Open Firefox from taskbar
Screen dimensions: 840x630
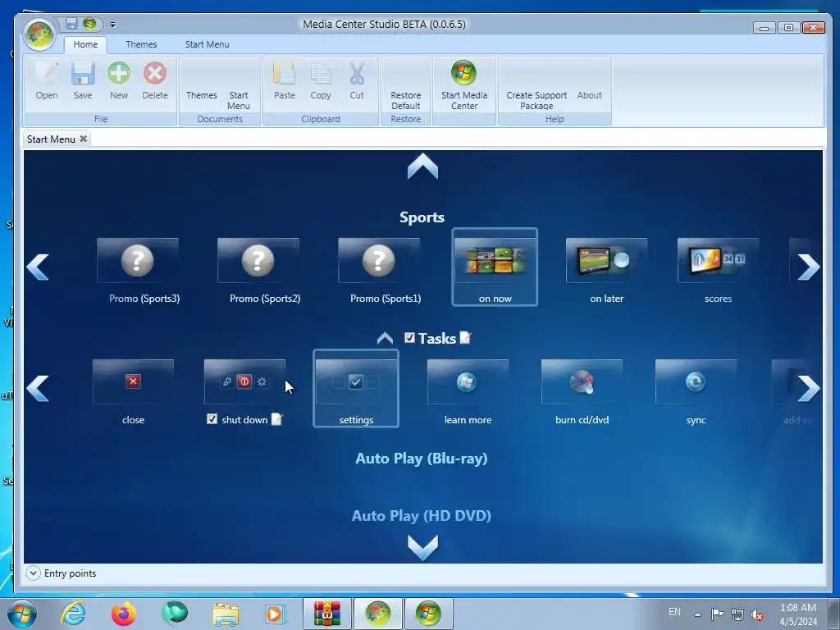123,614
